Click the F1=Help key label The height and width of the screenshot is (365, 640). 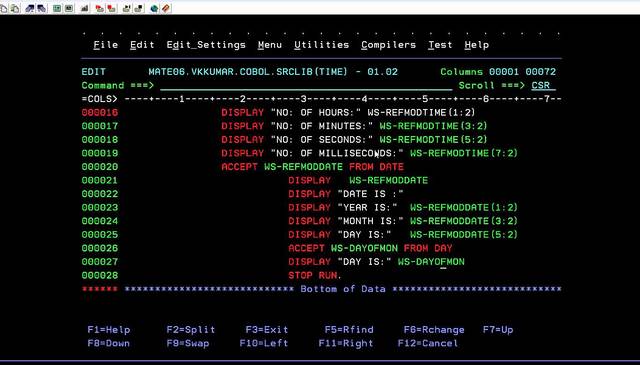pos(109,329)
